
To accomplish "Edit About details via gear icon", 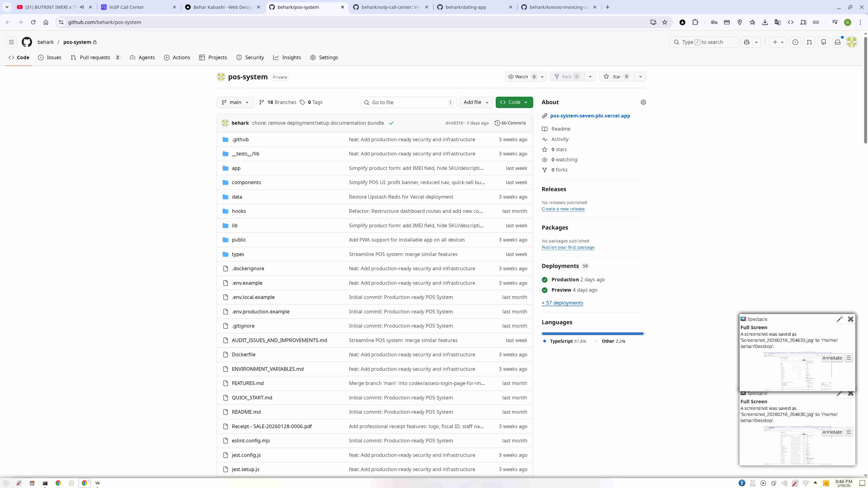I will (643, 102).
